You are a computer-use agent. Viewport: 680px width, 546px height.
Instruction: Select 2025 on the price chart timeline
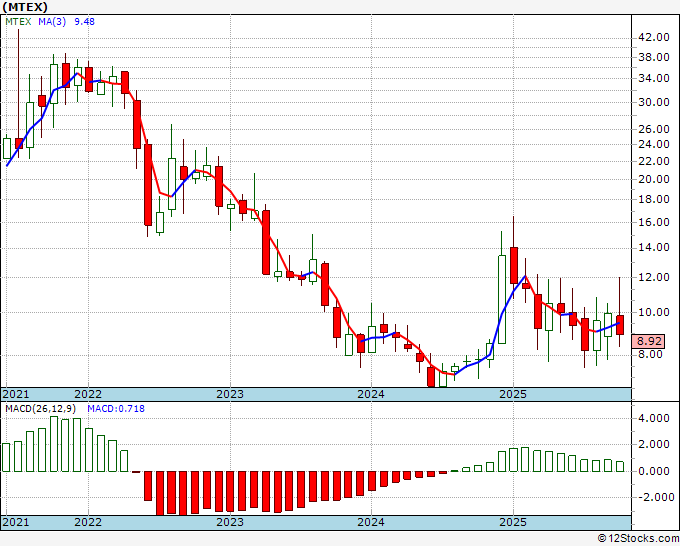(x=513, y=394)
